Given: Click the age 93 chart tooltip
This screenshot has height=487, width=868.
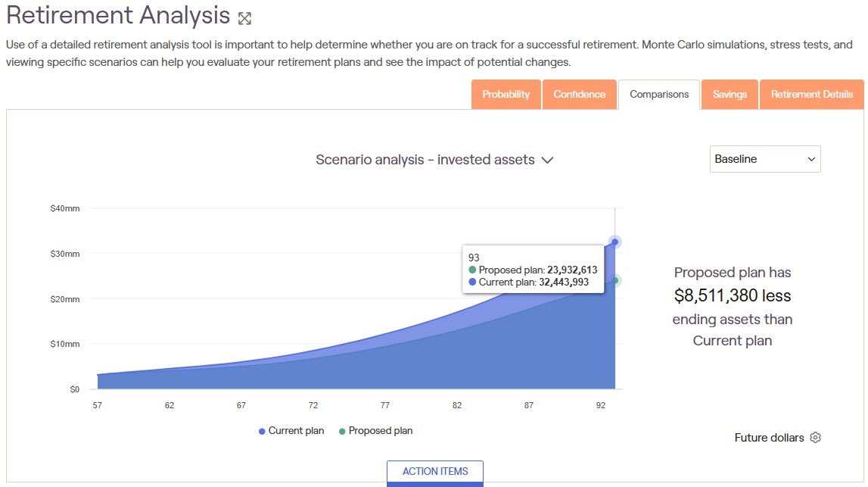Looking at the screenshot, I should click(533, 270).
